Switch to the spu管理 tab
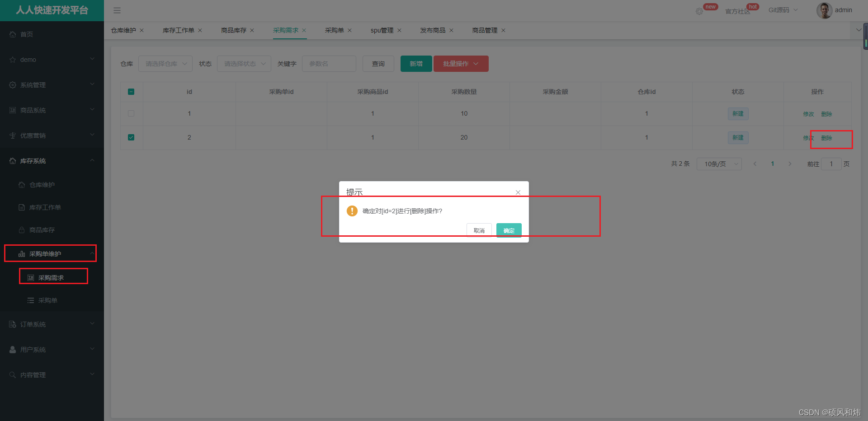The height and width of the screenshot is (421, 868). [382, 30]
